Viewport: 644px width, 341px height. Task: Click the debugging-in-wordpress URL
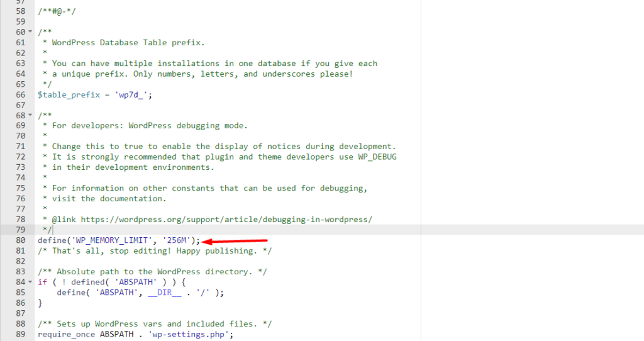point(226,220)
